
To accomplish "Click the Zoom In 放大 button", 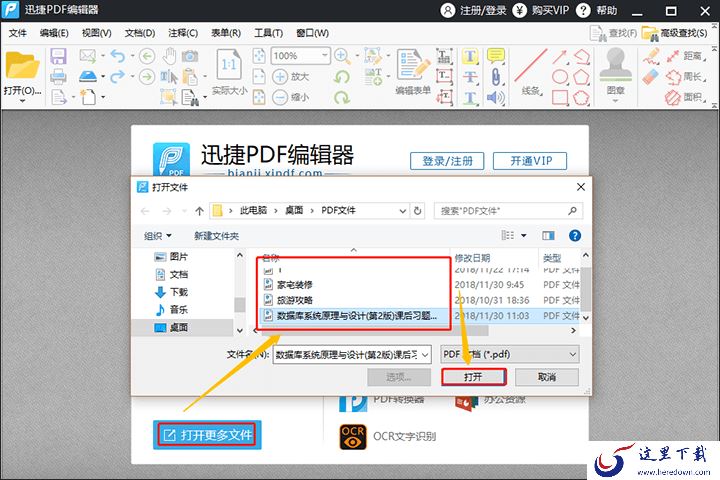I will (x=291, y=76).
